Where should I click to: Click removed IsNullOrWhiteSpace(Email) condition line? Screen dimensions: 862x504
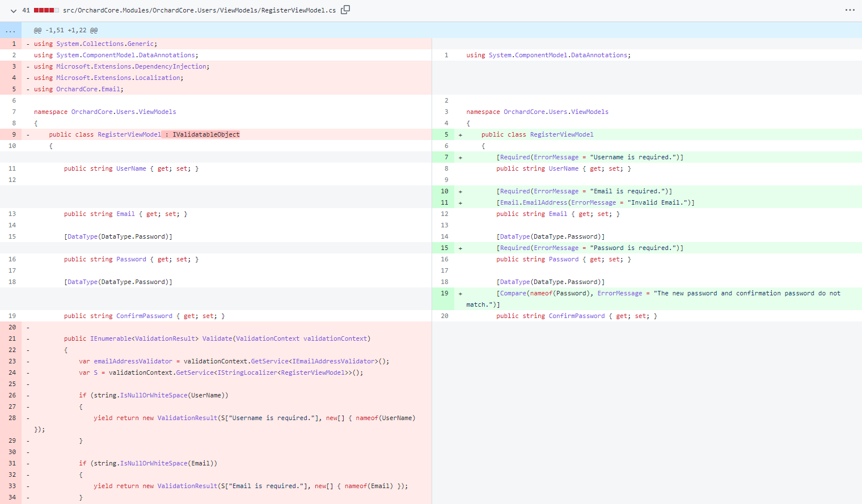[148, 463]
